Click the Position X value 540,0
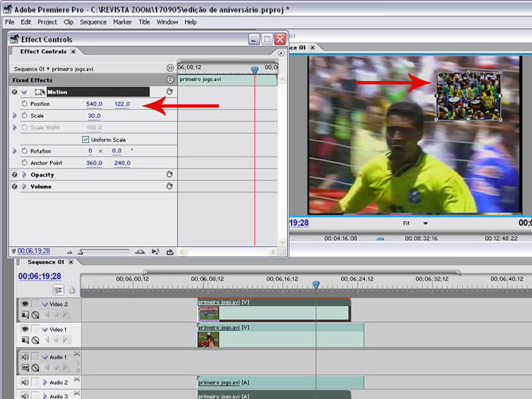 (x=95, y=104)
